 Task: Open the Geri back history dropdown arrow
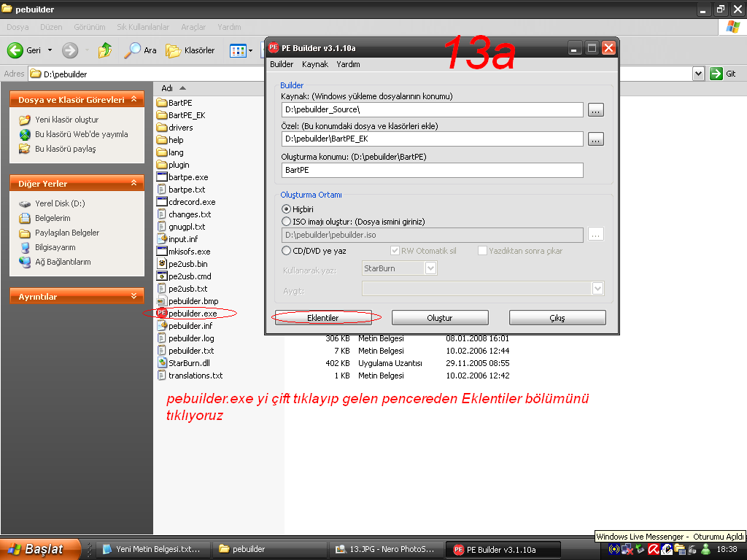click(50, 50)
